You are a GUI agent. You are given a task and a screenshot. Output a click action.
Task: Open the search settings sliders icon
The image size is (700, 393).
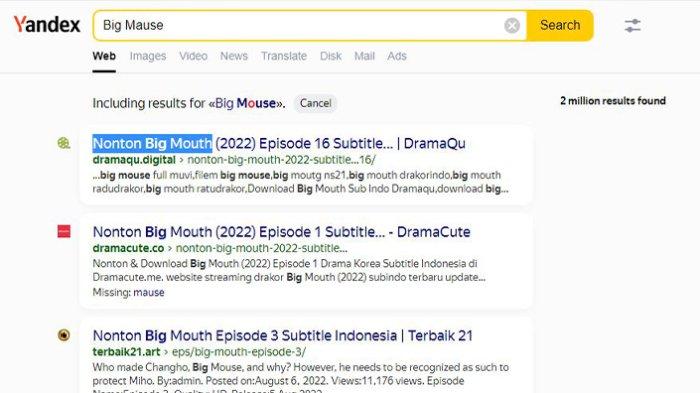pos(633,25)
